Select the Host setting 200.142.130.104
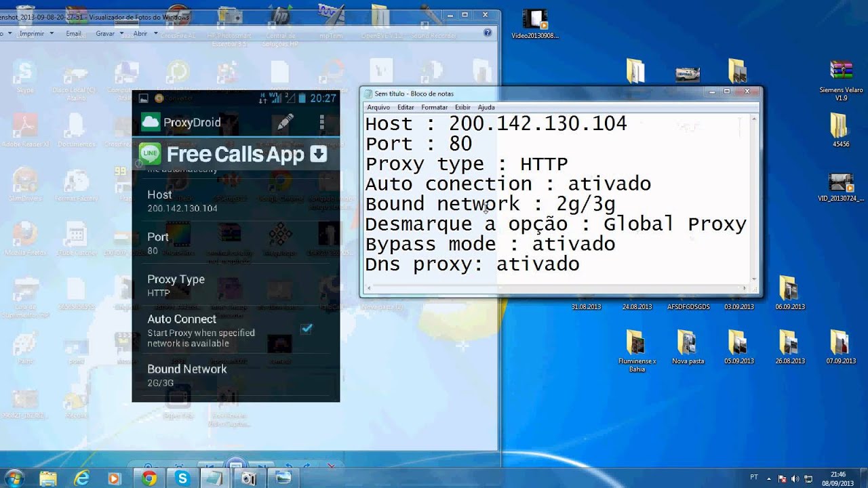The height and width of the screenshot is (488, 868). pyautogui.click(x=235, y=201)
